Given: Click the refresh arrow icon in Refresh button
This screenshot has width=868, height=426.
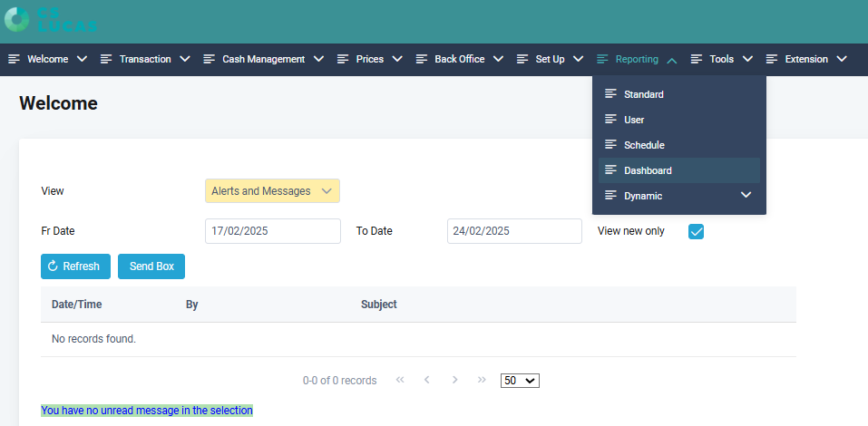Looking at the screenshot, I should pyautogui.click(x=53, y=266).
